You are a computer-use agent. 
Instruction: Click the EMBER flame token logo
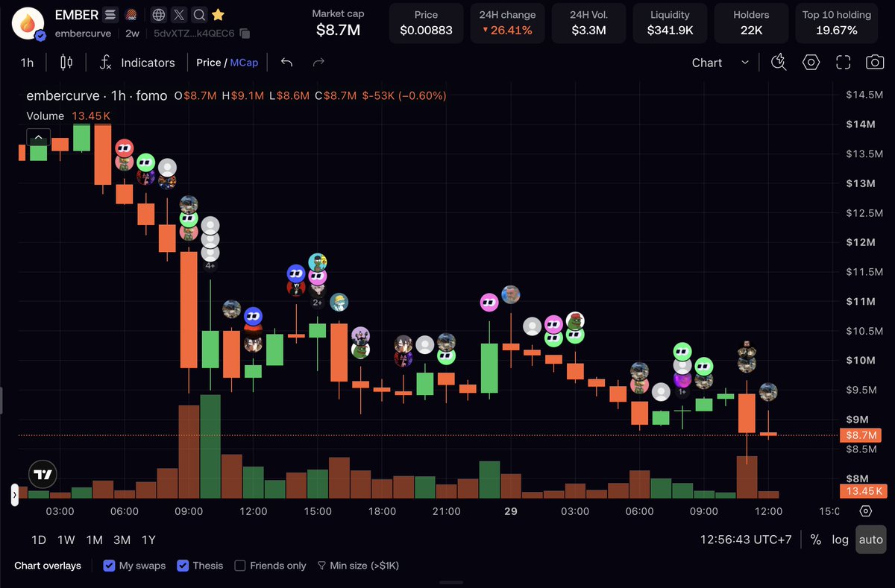coord(28,22)
